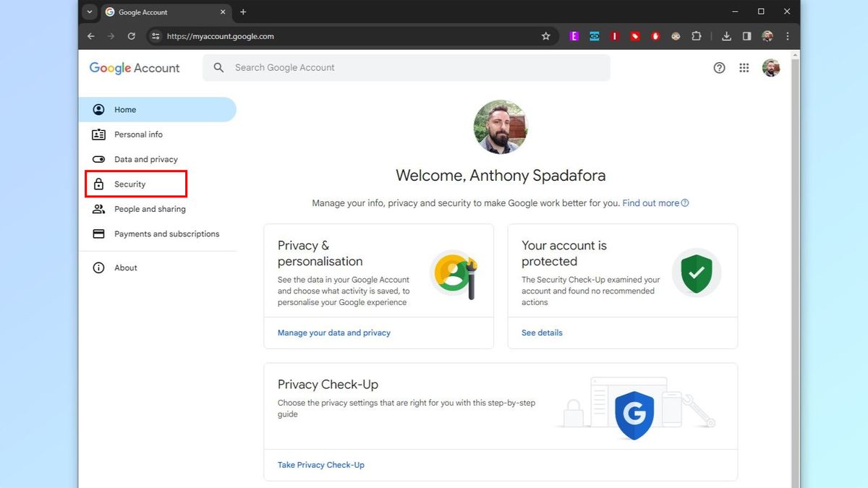This screenshot has width=868, height=488.
Task: Click the Downloads icon in the toolbar
Action: pyautogui.click(x=726, y=35)
